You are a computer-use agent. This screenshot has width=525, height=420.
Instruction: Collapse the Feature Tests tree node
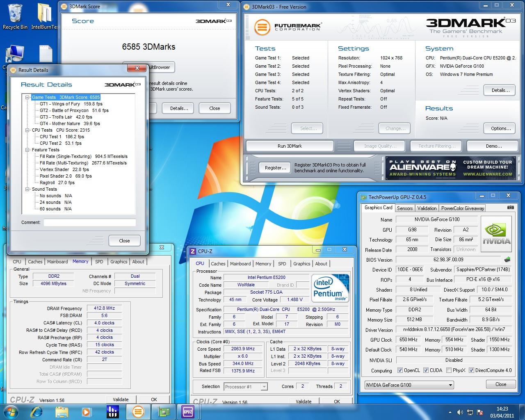pos(27,150)
